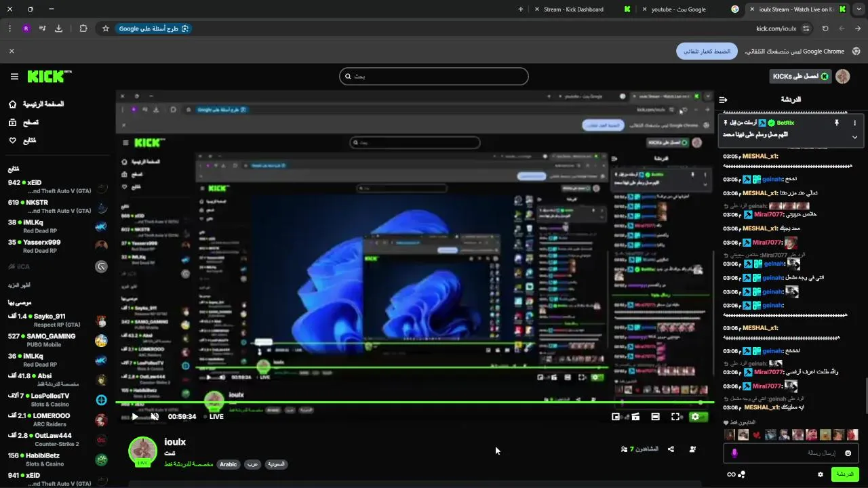Open SAMO_GAMING recommended channel
The height and width of the screenshot is (488, 868).
(x=58, y=340)
